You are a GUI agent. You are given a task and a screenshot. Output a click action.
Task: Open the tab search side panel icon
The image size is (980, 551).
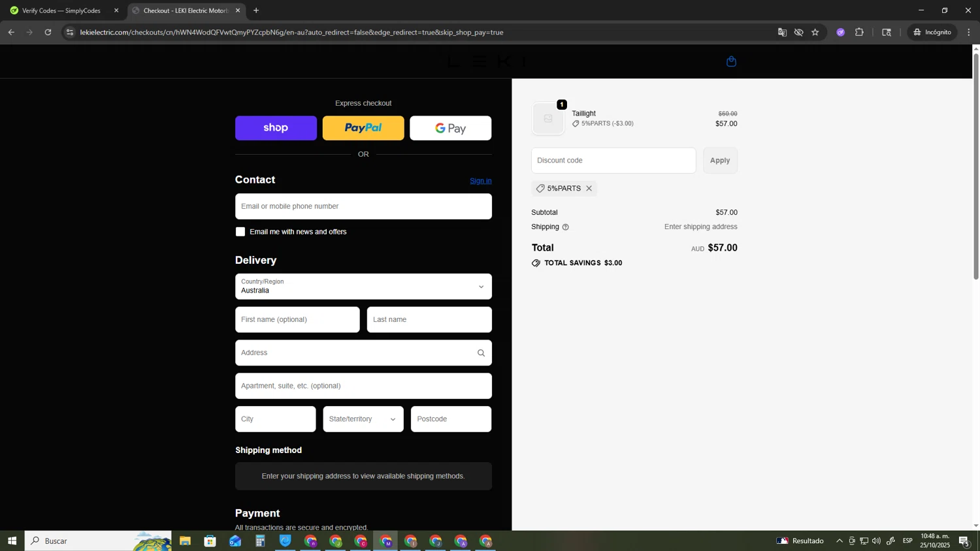[887, 32]
